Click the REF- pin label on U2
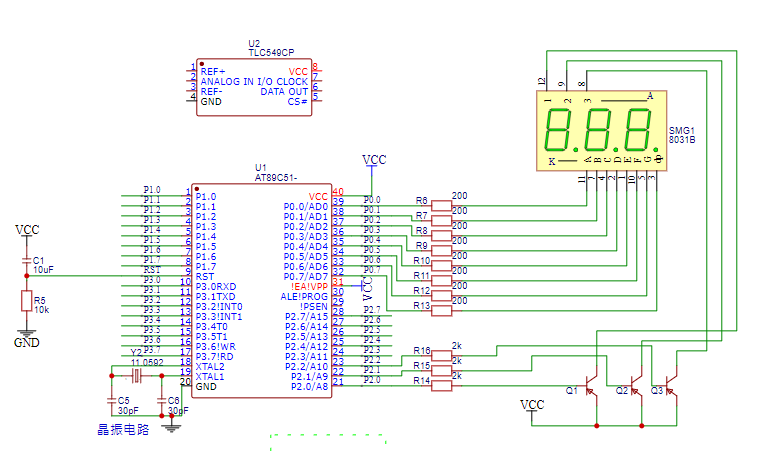 (211, 92)
